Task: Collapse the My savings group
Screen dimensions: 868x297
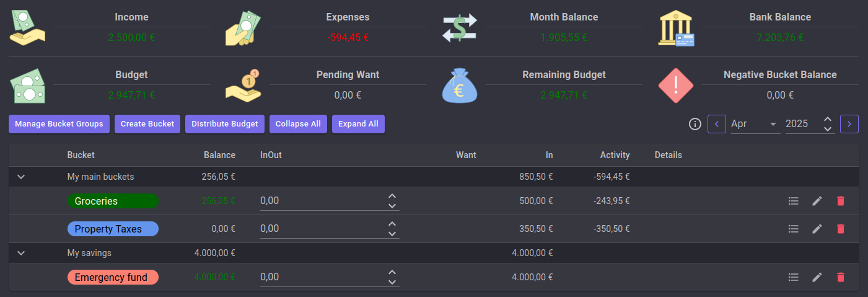Action: pos(21,253)
